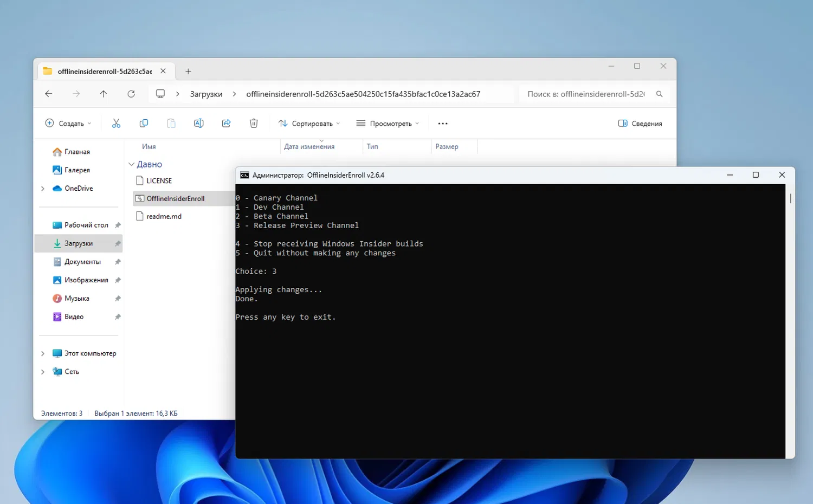Close the OfflineInsiderEnroll console window
The height and width of the screenshot is (504, 813).
(782, 175)
